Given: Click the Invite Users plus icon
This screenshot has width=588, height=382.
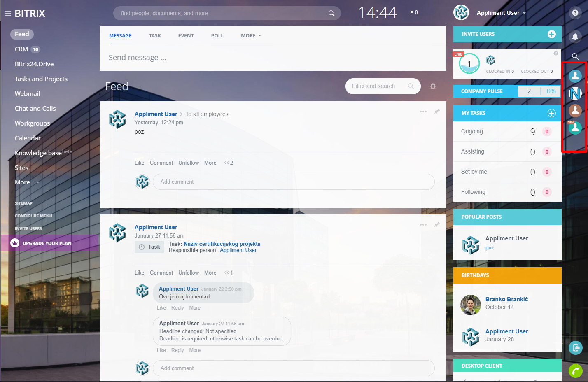Looking at the screenshot, I should [552, 34].
